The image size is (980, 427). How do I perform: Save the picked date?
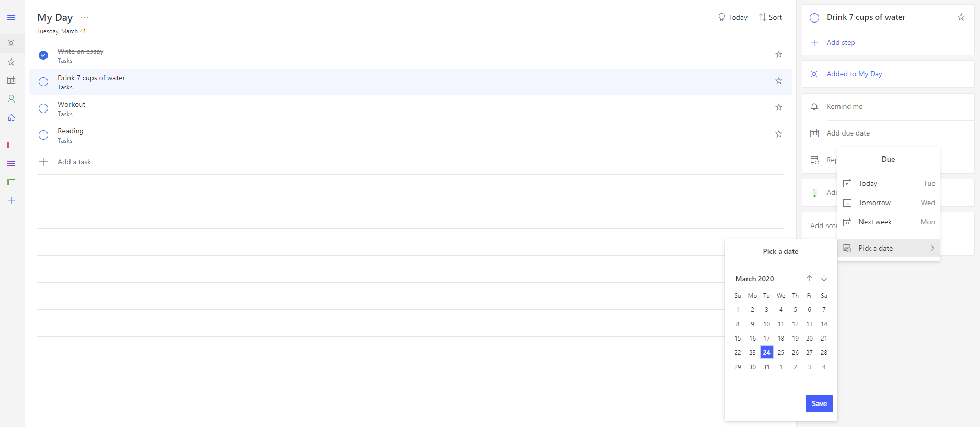pyautogui.click(x=819, y=403)
